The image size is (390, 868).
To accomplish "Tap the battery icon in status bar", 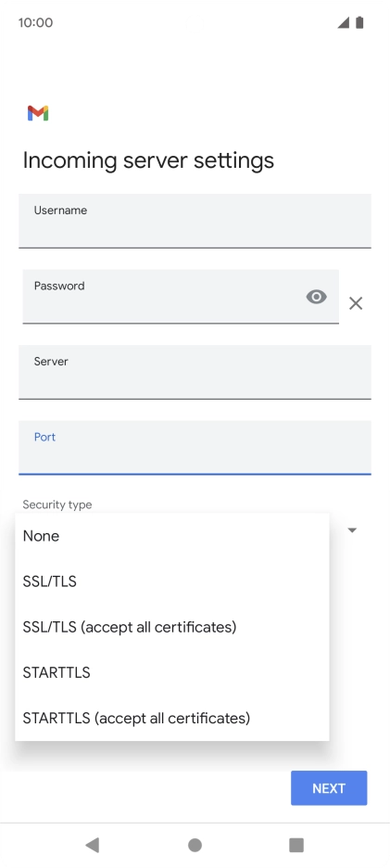I will 359,22.
